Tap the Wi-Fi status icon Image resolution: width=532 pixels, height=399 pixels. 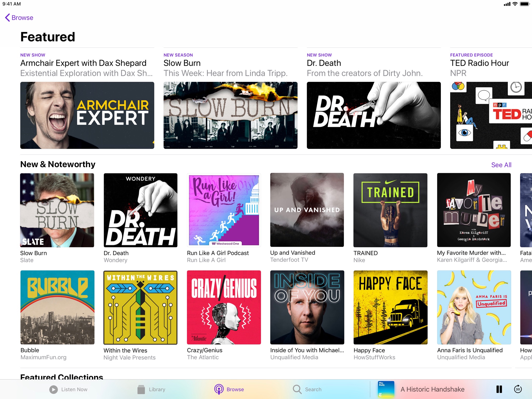tap(515, 4)
